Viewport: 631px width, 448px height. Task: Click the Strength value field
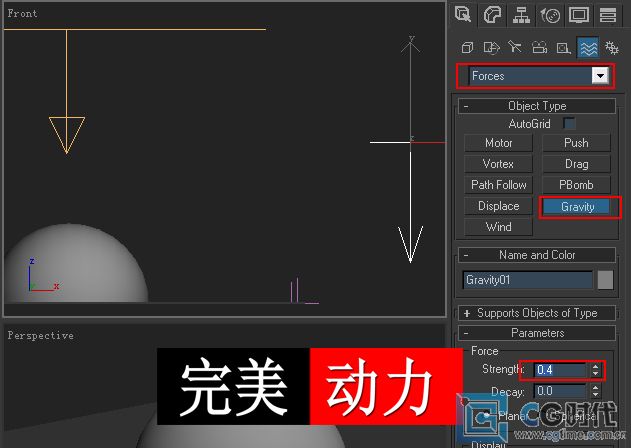coord(560,370)
